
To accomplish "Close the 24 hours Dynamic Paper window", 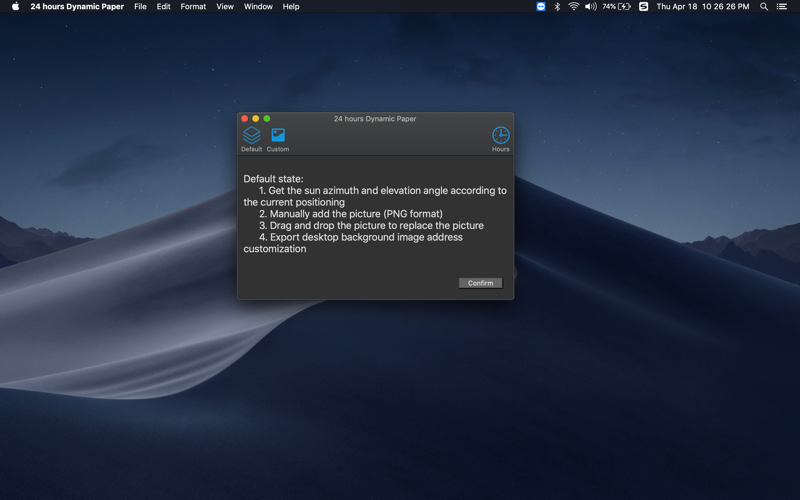I will click(244, 118).
